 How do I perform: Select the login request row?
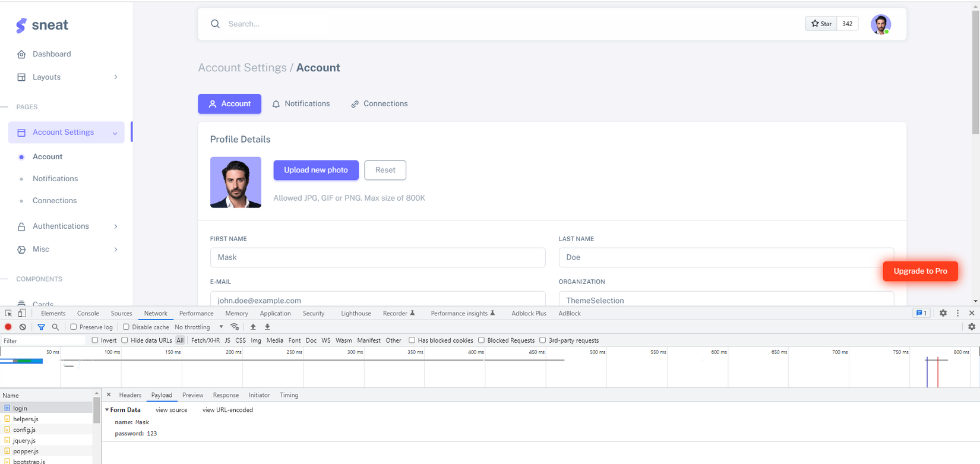[46, 408]
